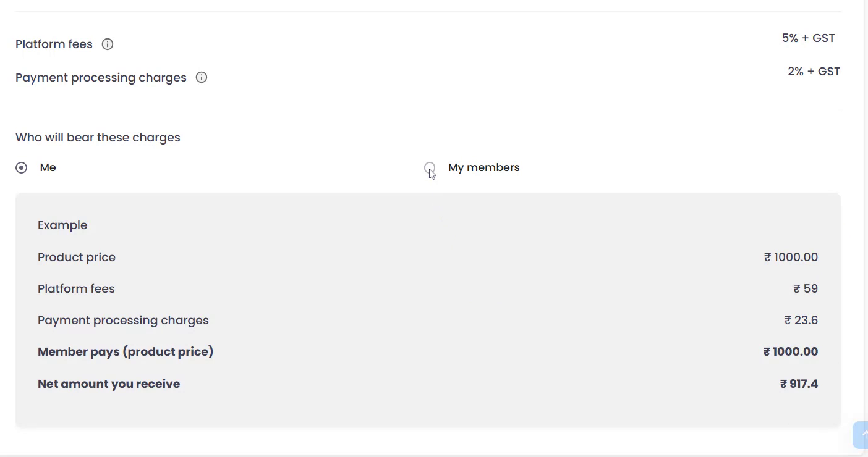Click the page's vertical scrollbar
868x457 pixels.
coord(865,185)
